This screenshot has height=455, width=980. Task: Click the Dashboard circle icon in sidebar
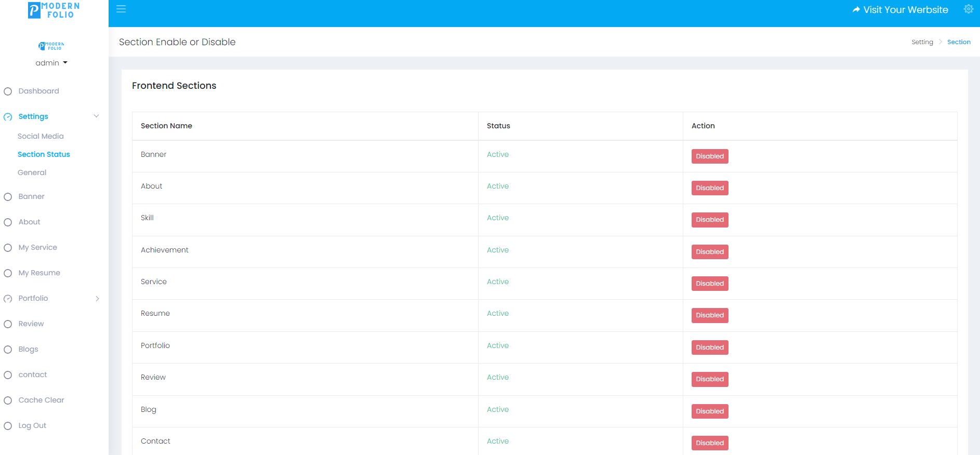pos(8,91)
